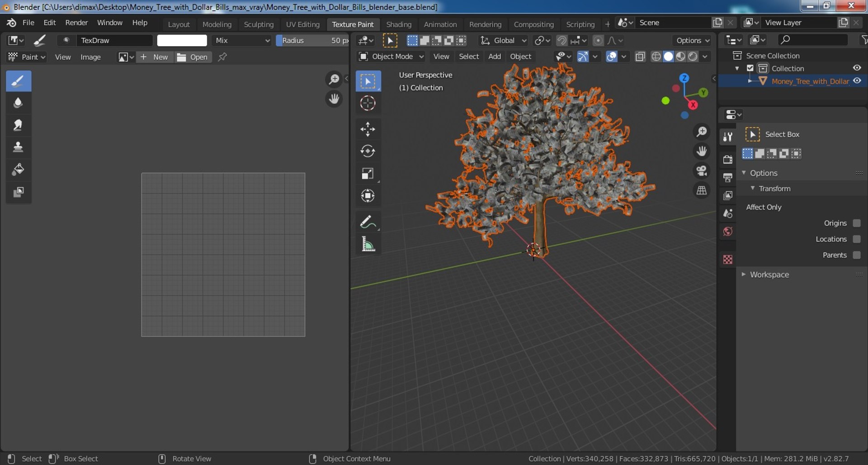Select the Draw brush tool
This screenshot has width=868, height=465.
click(19, 81)
